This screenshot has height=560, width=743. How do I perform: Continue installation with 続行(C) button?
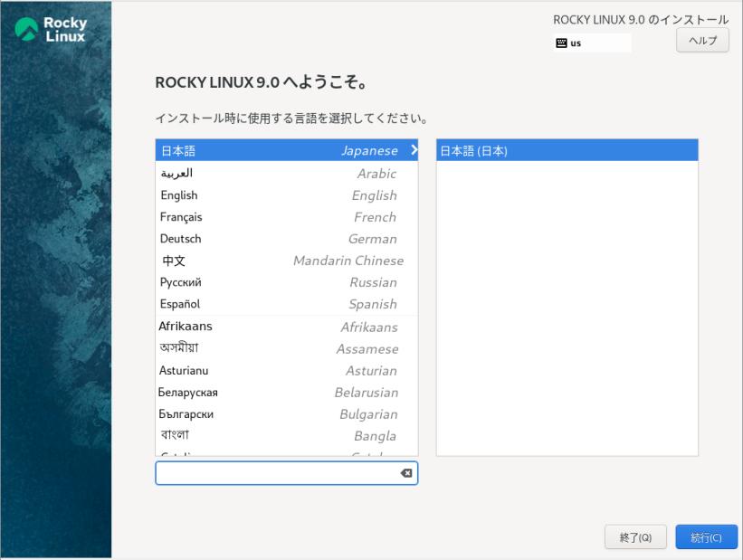(x=706, y=537)
